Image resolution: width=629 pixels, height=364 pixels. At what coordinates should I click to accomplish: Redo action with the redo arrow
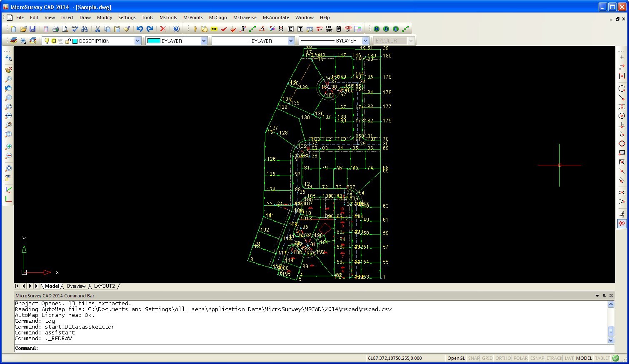click(x=150, y=29)
